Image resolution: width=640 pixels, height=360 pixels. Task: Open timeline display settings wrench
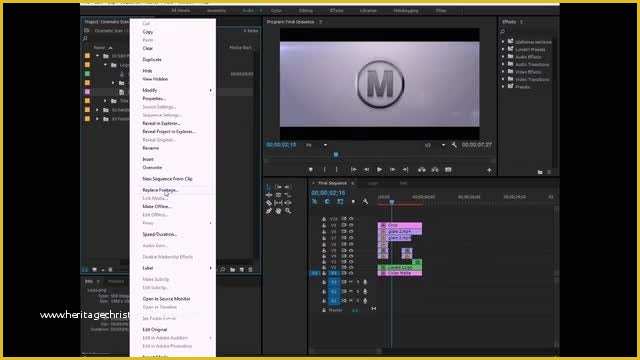pos(365,201)
